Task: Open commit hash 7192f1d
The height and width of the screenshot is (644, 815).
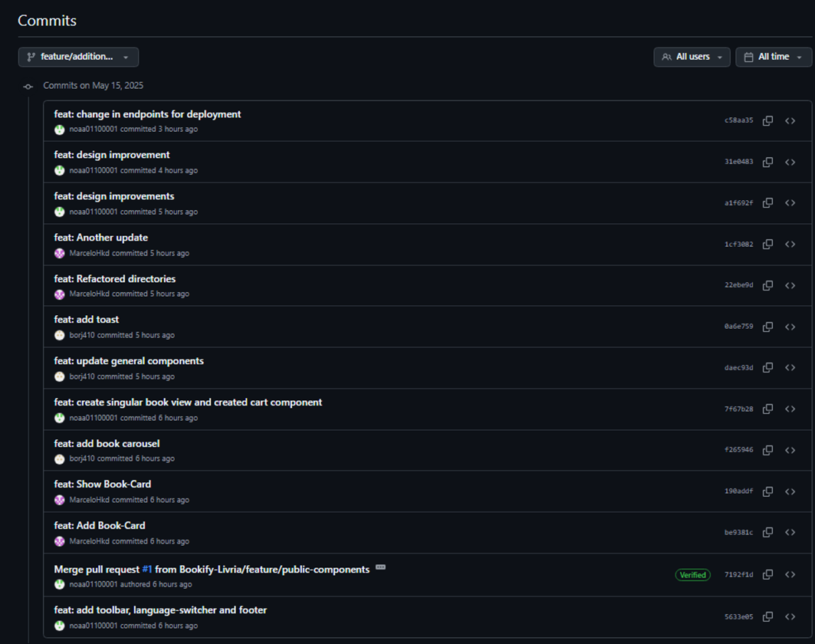Action: coord(738,575)
